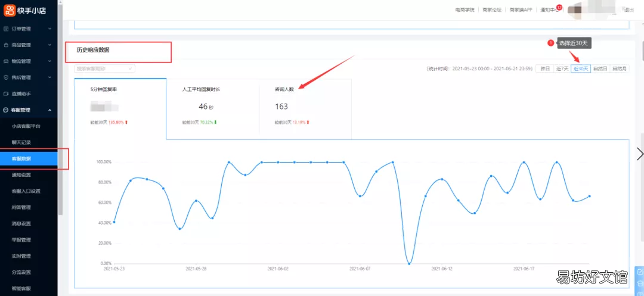Image resolution: width=644 pixels, height=296 pixels.
Task: Click the 历史响应数据 section heading
Action: (93, 50)
